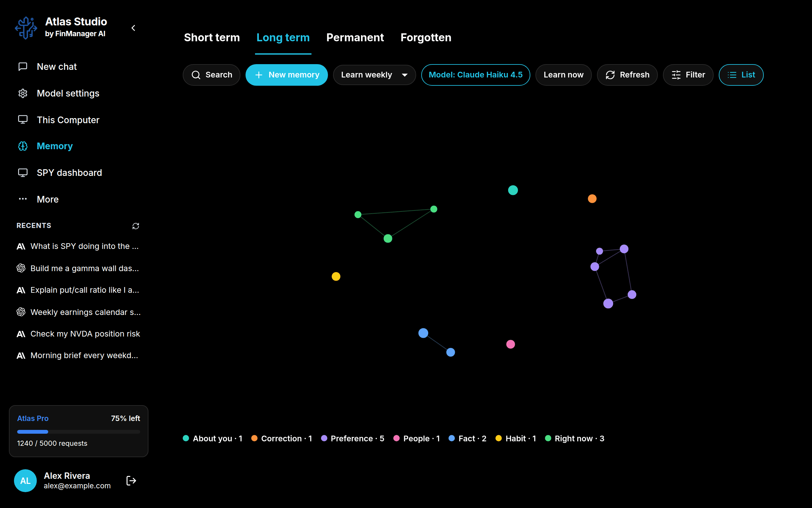Viewport: 812px width, 508px height.
Task: Toggle the List view
Action: [x=741, y=75]
